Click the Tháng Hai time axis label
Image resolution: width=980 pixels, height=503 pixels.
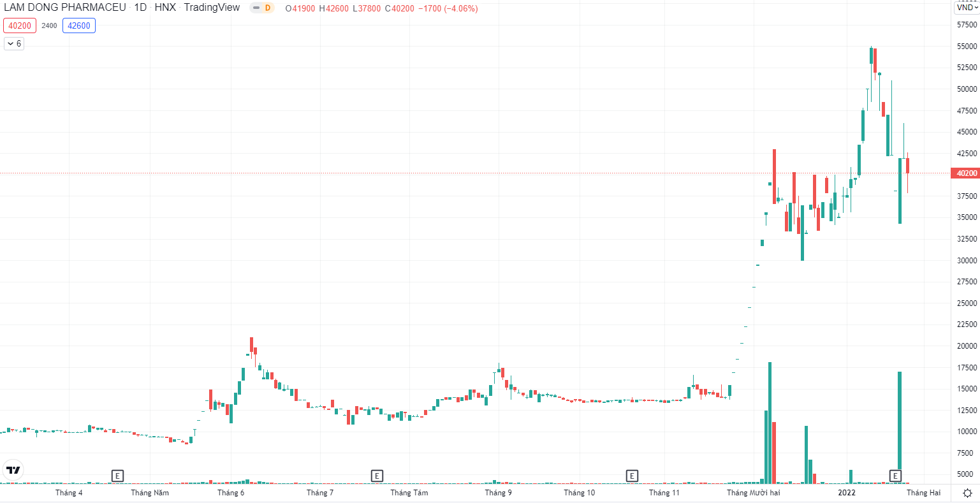click(924, 493)
